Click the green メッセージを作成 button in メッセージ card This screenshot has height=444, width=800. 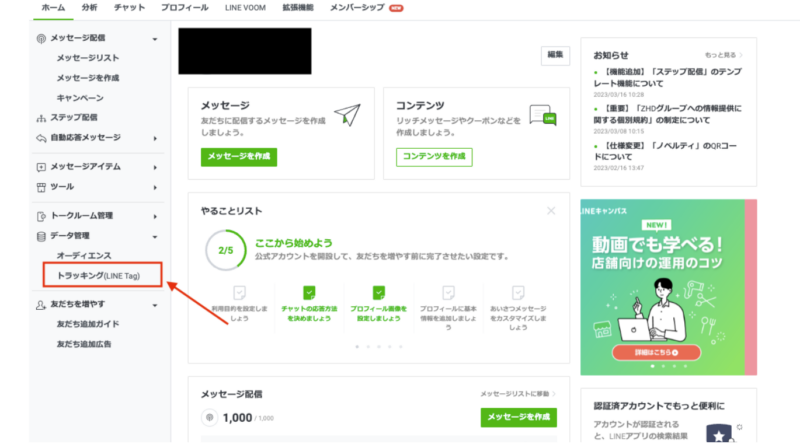click(x=239, y=157)
